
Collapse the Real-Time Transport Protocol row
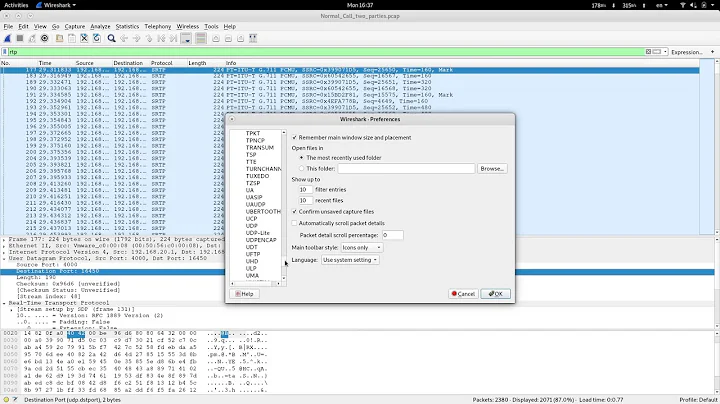4,303
